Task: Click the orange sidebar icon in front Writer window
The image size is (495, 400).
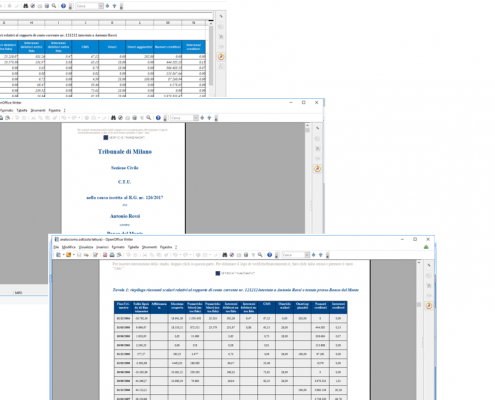Action: [x=429, y=306]
